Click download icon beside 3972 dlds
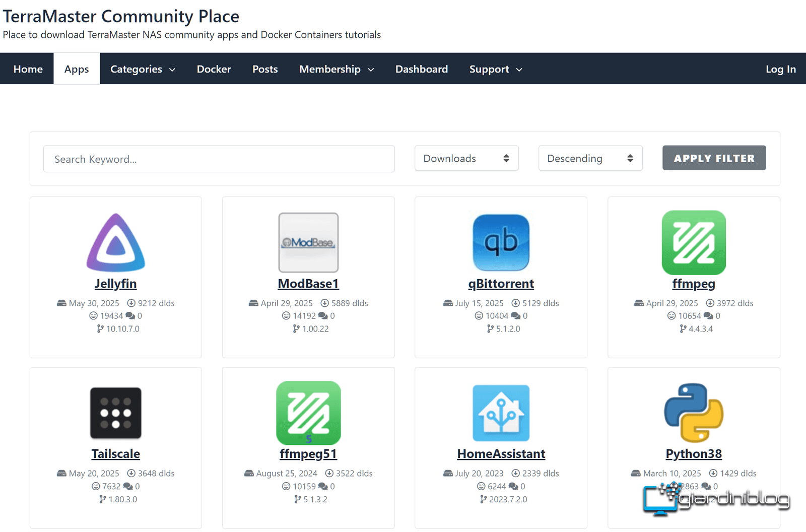This screenshot has width=806, height=532. pos(710,303)
